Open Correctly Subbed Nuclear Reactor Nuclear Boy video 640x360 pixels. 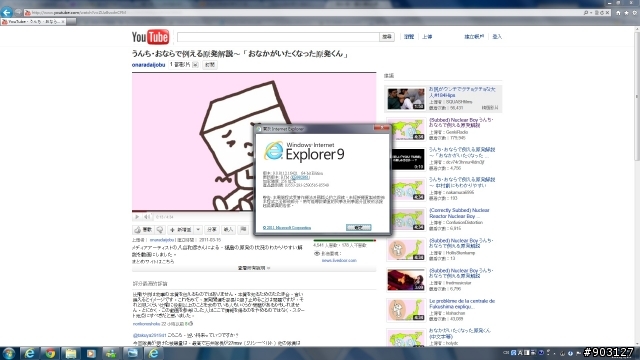459,213
